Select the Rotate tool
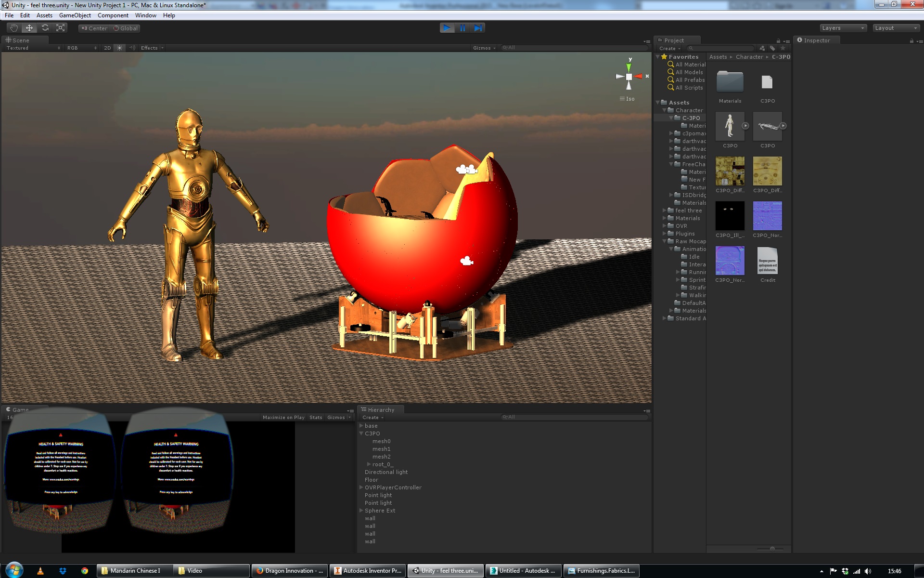The image size is (924, 578). point(45,28)
